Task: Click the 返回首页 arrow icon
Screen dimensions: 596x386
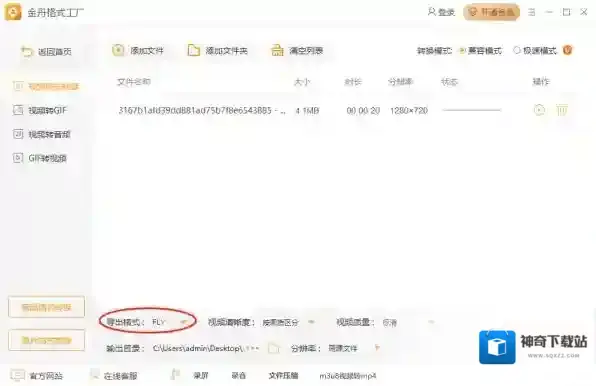Action: pos(27,51)
